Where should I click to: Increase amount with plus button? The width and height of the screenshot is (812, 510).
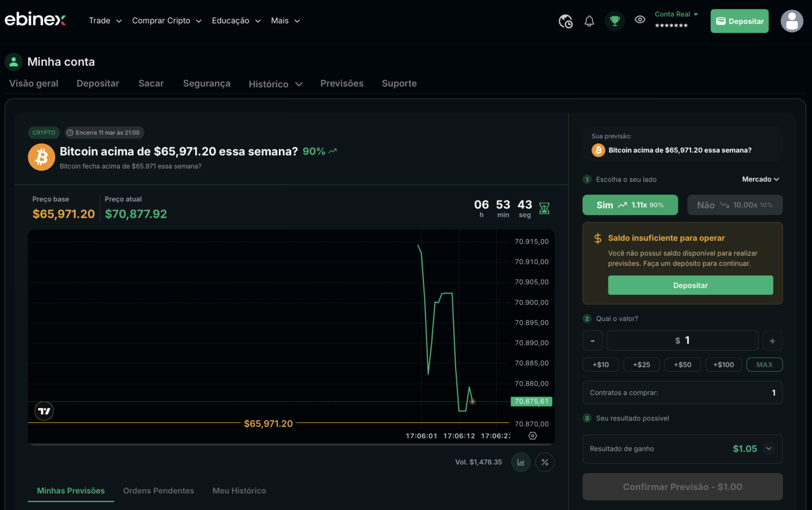coord(772,341)
